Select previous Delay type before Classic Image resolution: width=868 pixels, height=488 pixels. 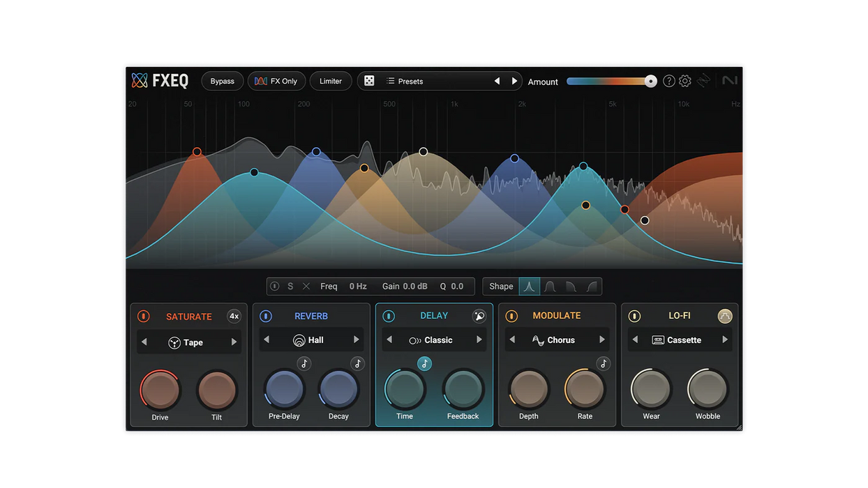389,340
